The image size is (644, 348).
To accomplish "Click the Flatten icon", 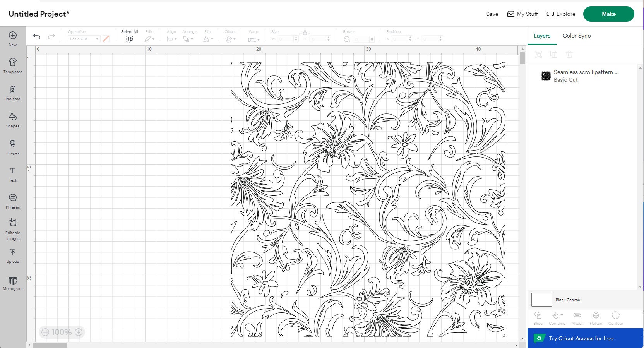I will coord(596,315).
